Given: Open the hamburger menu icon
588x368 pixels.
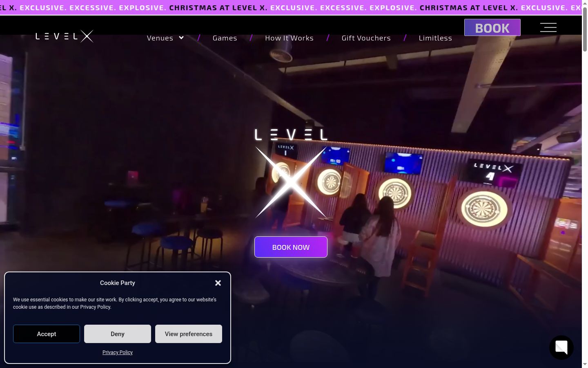Looking at the screenshot, I should click(x=548, y=27).
